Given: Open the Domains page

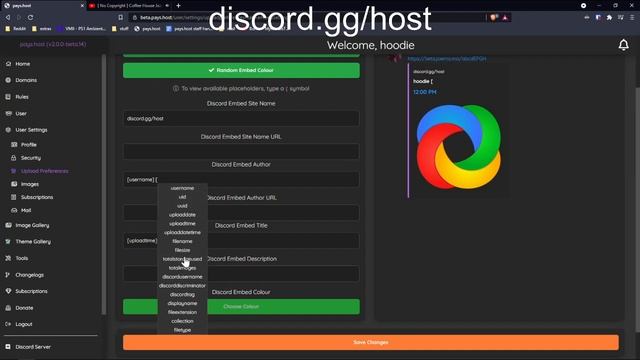Looking at the screenshot, I should coord(21,80).
